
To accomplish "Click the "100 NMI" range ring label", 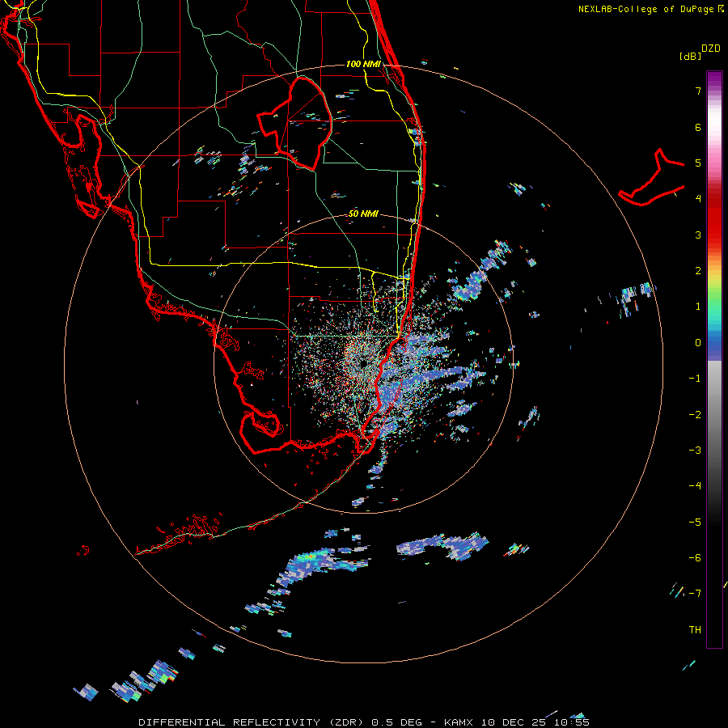I will tap(363, 64).
